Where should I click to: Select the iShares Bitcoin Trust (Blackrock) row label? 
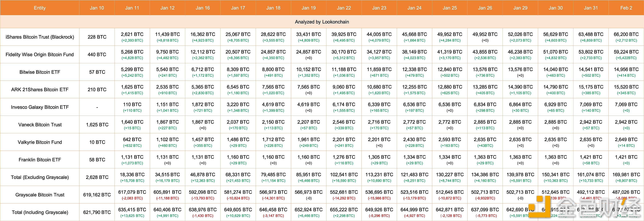pyautogui.click(x=40, y=37)
